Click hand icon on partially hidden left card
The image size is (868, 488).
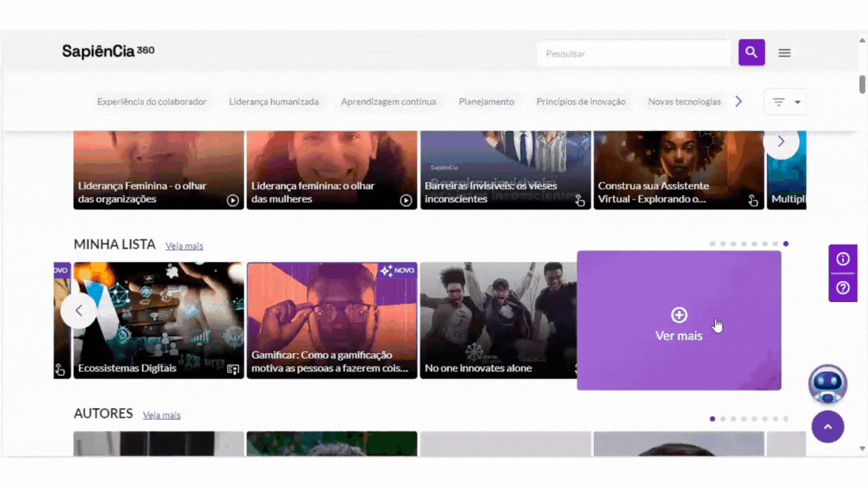click(x=60, y=369)
